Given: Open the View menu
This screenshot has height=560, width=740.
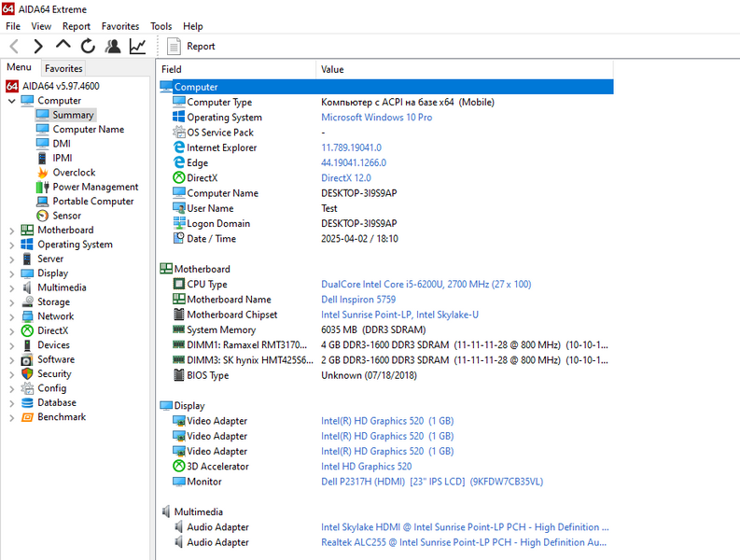Looking at the screenshot, I should point(41,26).
